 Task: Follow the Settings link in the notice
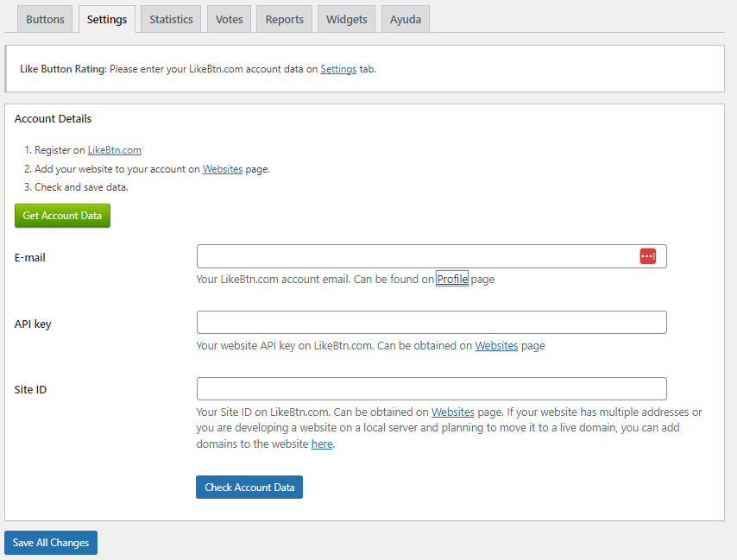tap(338, 69)
